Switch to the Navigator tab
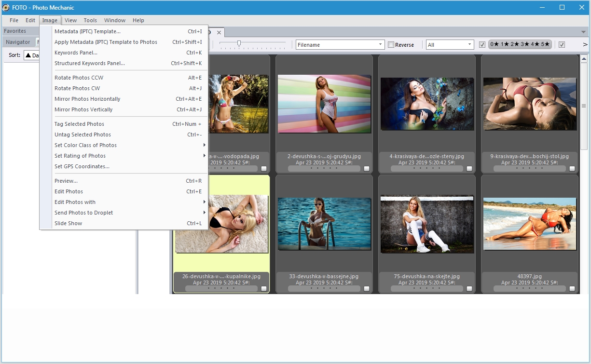This screenshot has height=364, width=591. (18, 42)
